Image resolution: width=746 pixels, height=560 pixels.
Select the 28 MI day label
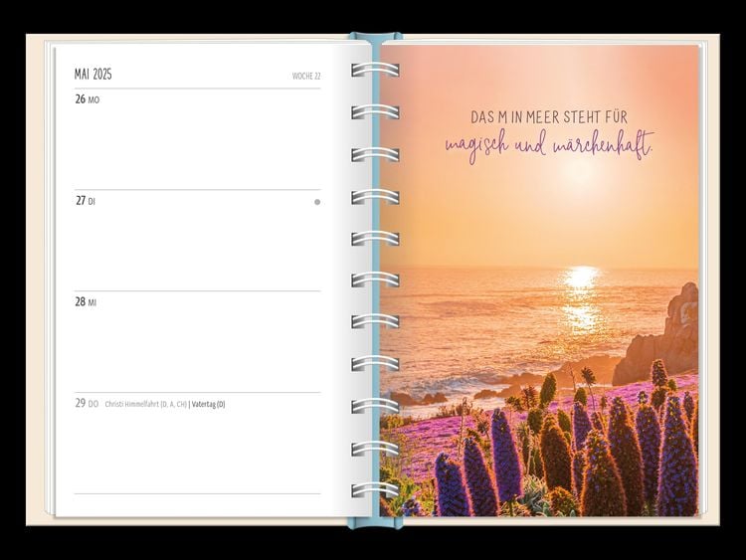[x=87, y=302]
